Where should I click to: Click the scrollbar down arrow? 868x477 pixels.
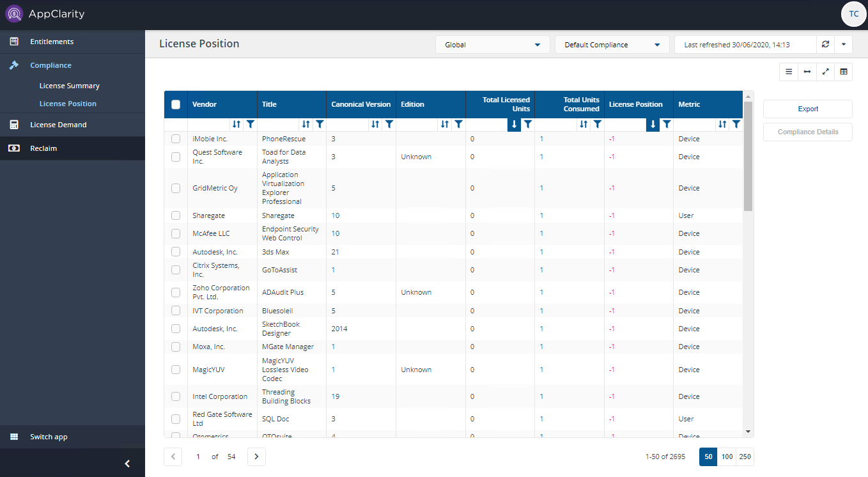(x=748, y=432)
